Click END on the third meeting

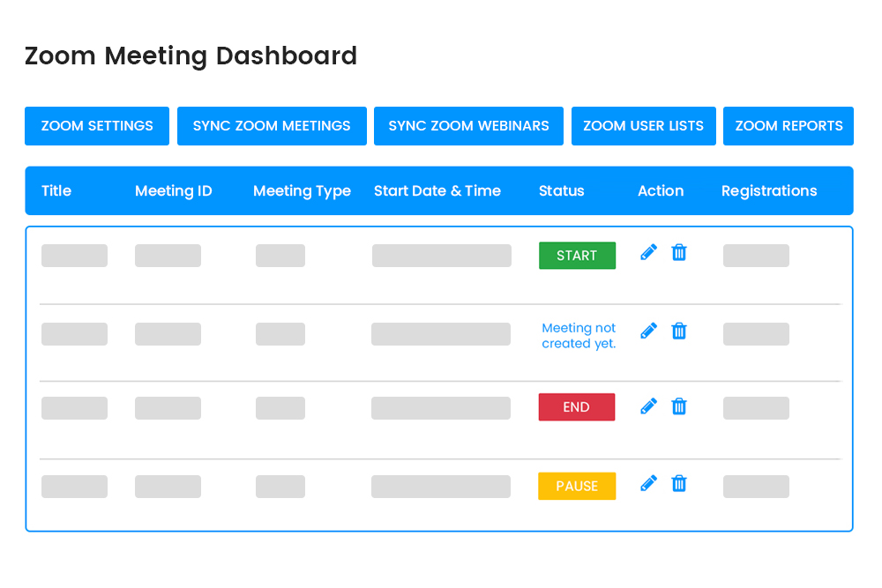[576, 406]
